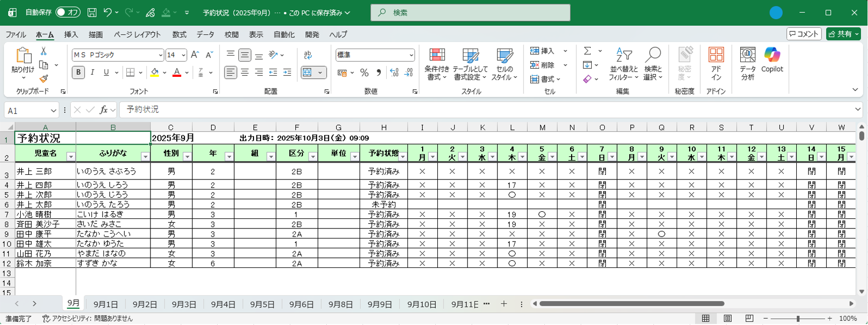Toggle italic formatting button
The image size is (868, 325).
(92, 73)
